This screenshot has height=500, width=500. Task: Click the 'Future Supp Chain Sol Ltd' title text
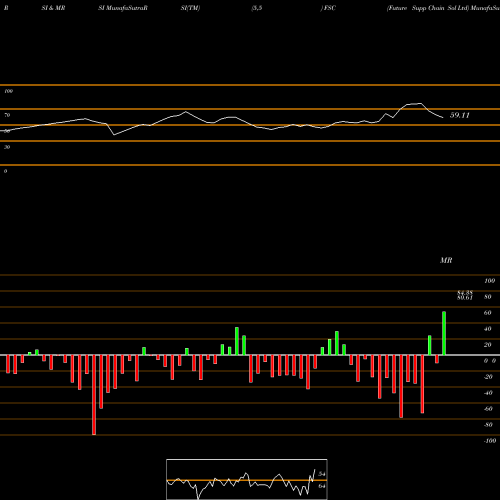[x=428, y=8]
